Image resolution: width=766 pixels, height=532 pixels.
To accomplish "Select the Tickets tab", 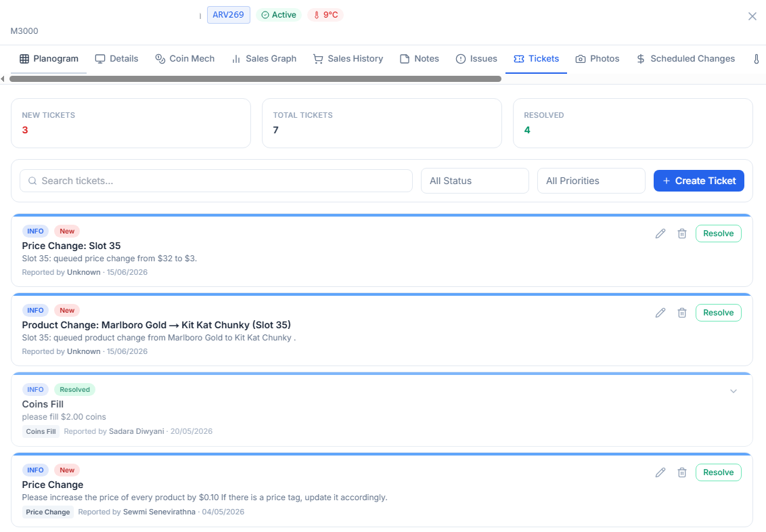I will 536,59.
